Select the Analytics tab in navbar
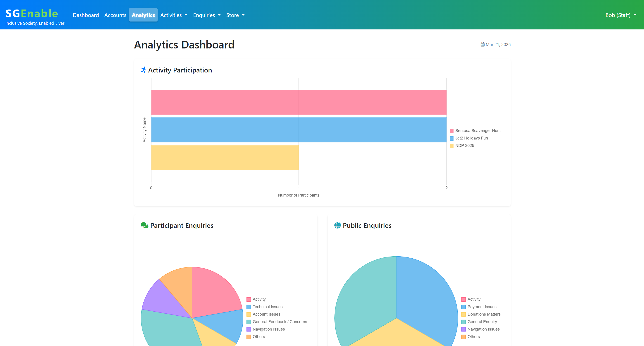644x346 pixels. pyautogui.click(x=143, y=15)
